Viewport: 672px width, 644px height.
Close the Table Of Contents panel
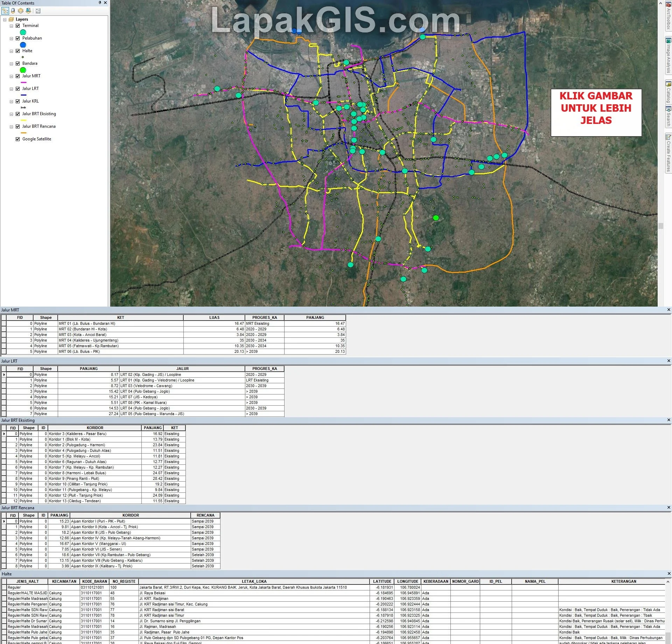pyautogui.click(x=105, y=3)
